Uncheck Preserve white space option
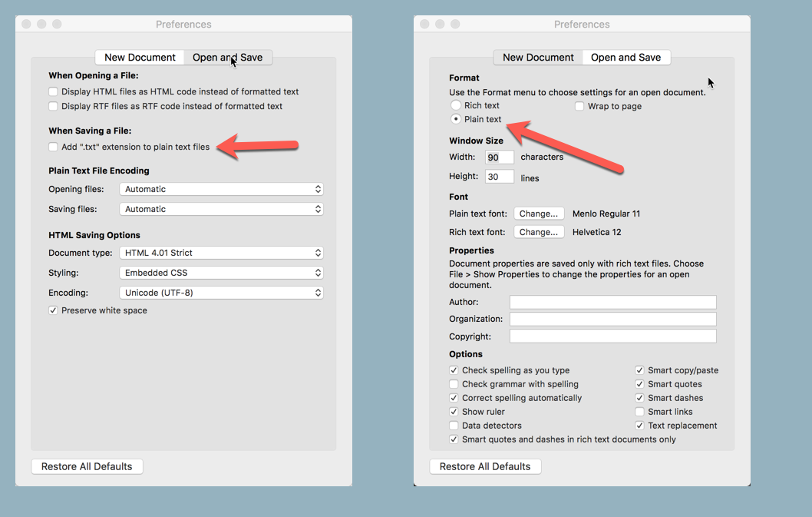This screenshot has height=517, width=812. (x=53, y=310)
